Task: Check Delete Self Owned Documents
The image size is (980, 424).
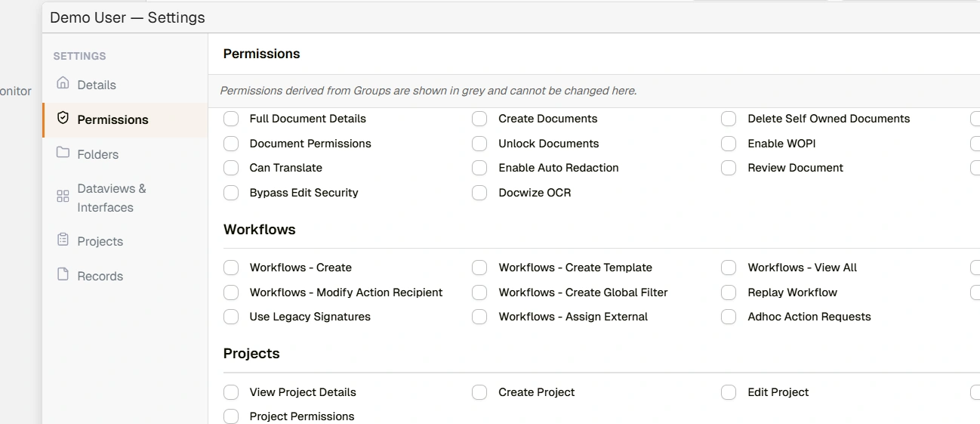Action: 729,119
